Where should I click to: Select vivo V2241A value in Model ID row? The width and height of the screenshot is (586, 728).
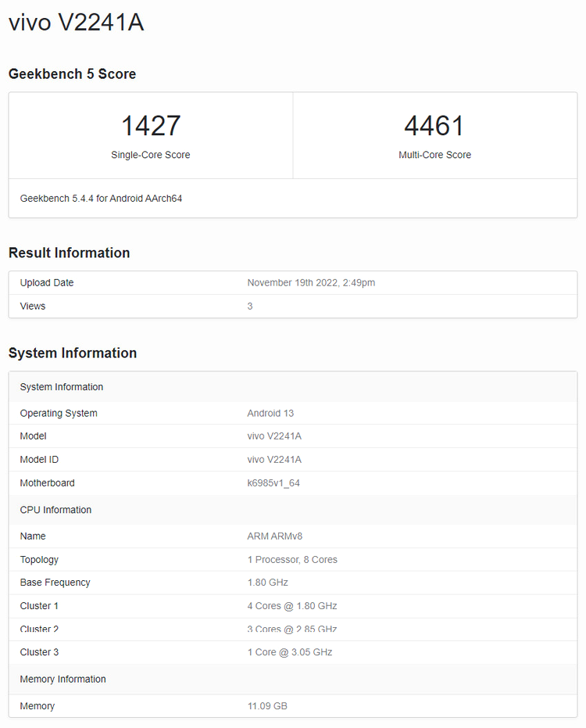274,460
